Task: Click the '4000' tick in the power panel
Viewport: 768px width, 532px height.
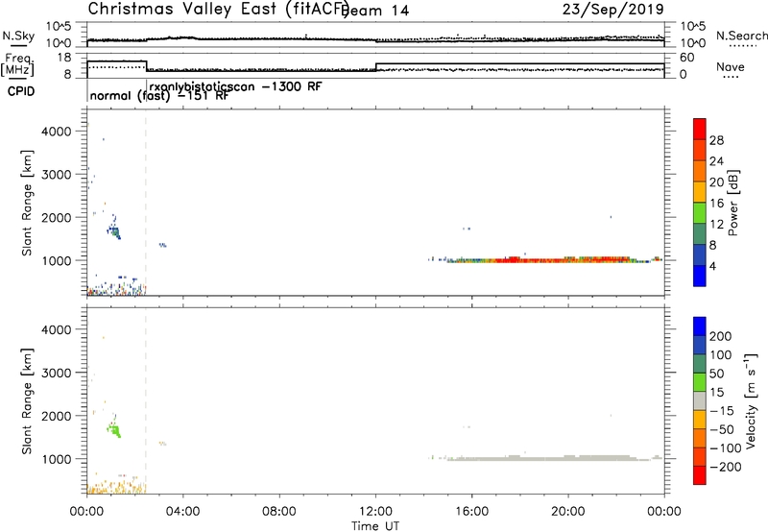Action: (x=57, y=132)
